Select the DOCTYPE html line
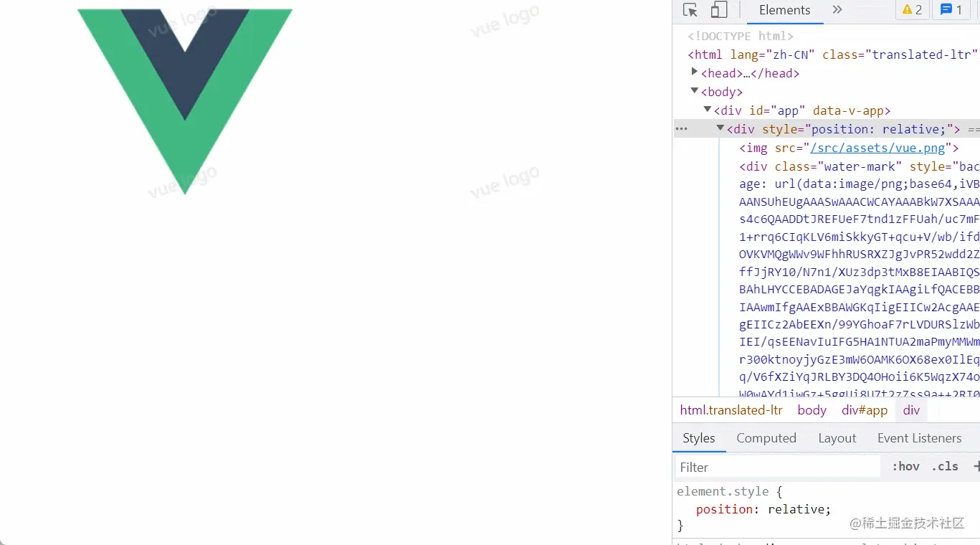This screenshot has width=980, height=545. tap(741, 36)
